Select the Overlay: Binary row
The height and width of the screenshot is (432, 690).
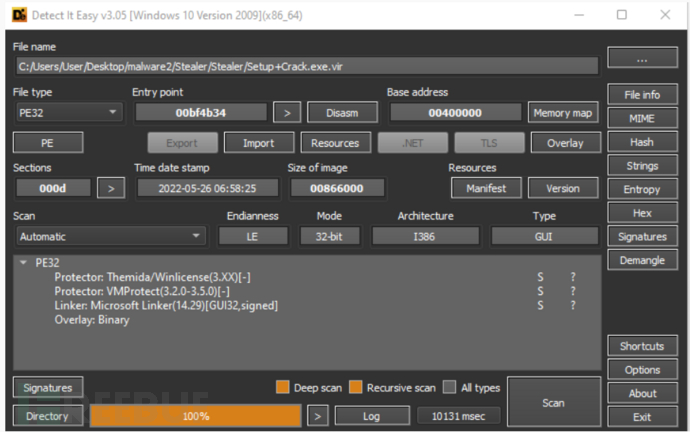pyautogui.click(x=307, y=320)
